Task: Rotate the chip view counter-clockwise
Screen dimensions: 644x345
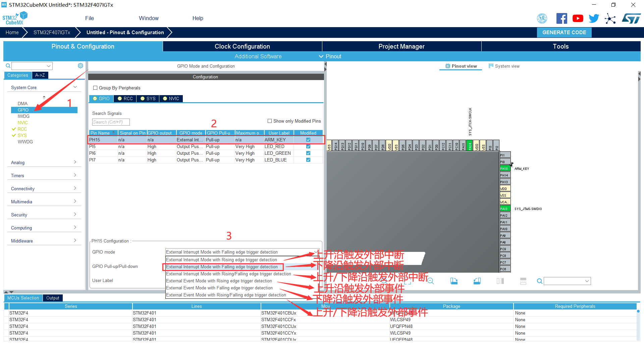Action: coord(477,281)
